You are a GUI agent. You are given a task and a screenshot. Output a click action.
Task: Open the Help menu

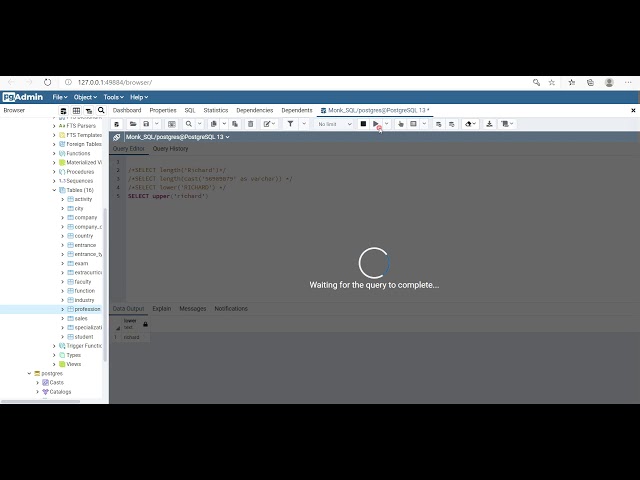pos(139,97)
